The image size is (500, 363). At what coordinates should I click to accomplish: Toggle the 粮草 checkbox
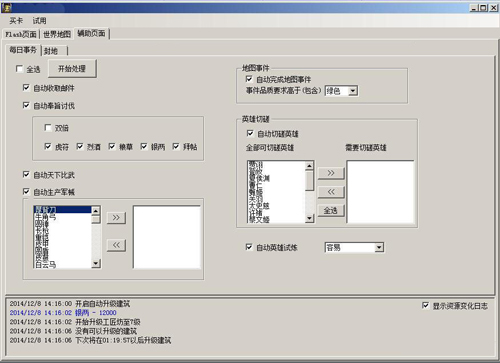pos(112,146)
